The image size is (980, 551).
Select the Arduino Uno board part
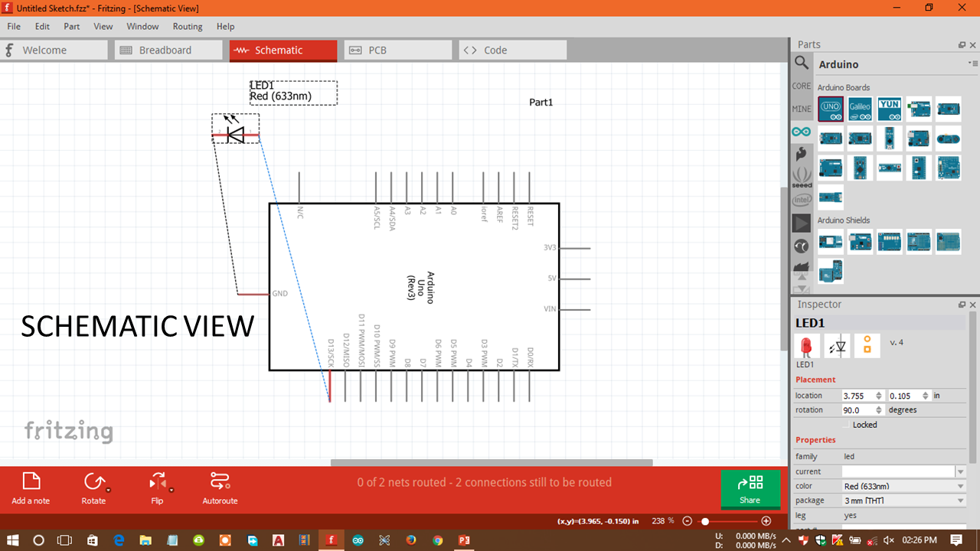[x=830, y=109]
